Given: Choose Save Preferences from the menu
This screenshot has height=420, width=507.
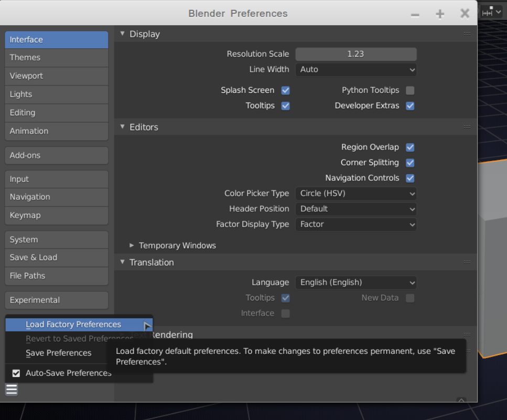Looking at the screenshot, I should click(59, 353).
